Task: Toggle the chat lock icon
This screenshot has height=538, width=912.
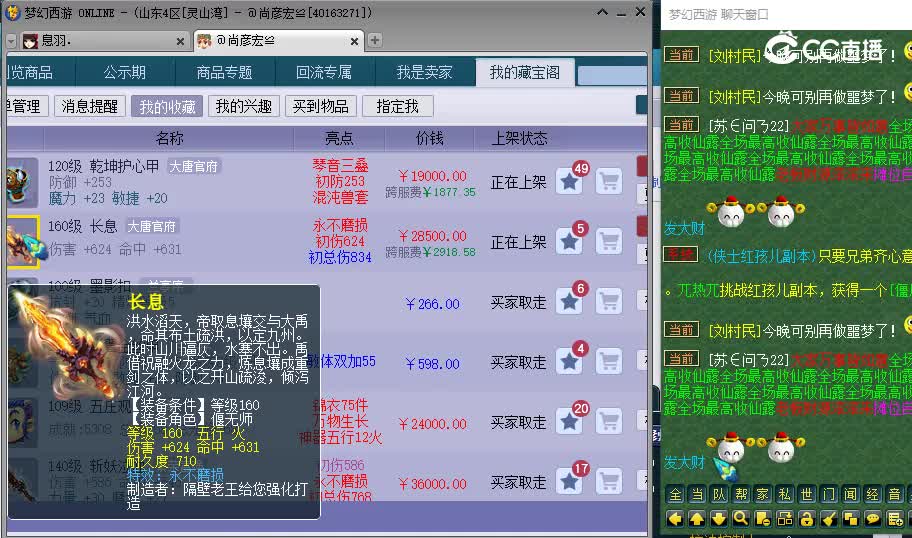Action: (807, 518)
